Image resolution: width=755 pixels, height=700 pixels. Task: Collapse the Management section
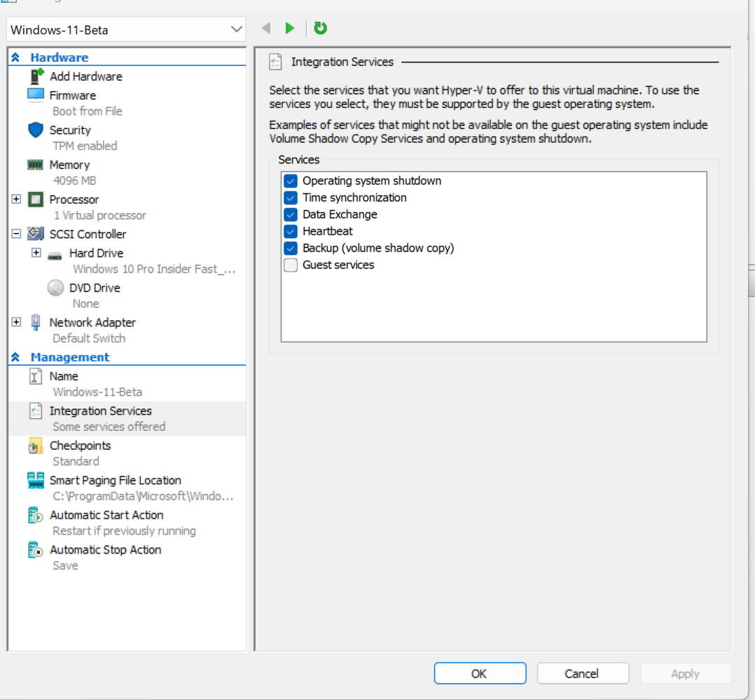point(15,357)
